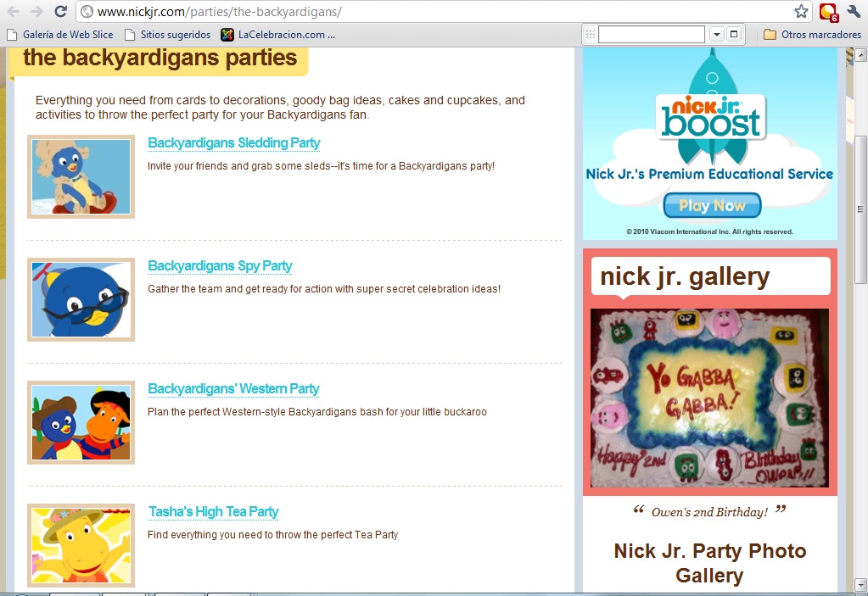This screenshot has height=596, width=868.
Task: Click the Yo Gabba Gabba cake photo
Action: (709, 398)
